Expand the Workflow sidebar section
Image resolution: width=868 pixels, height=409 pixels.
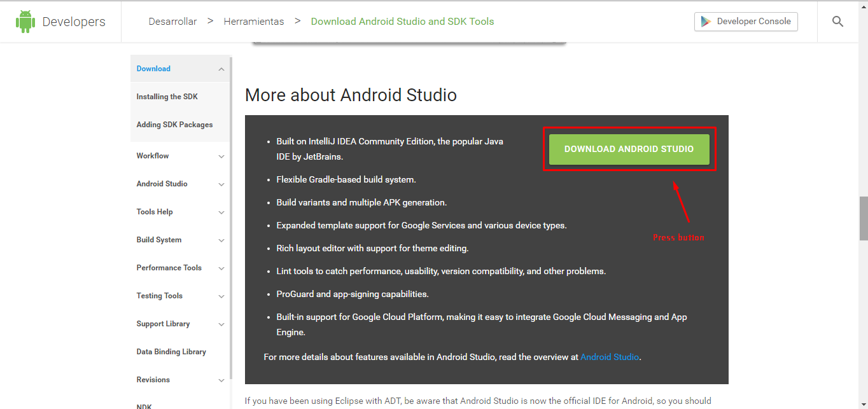(221, 156)
